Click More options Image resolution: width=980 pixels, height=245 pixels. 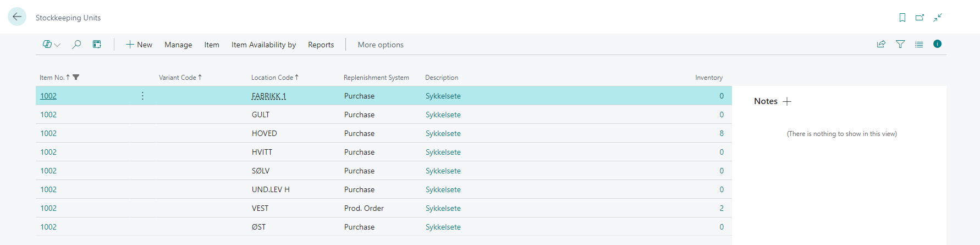click(x=381, y=45)
